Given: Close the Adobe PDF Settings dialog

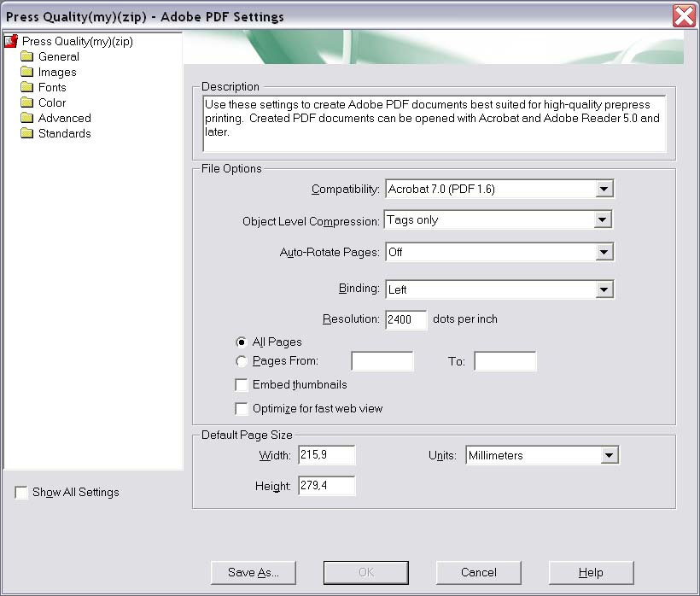Looking at the screenshot, I should (685, 16).
